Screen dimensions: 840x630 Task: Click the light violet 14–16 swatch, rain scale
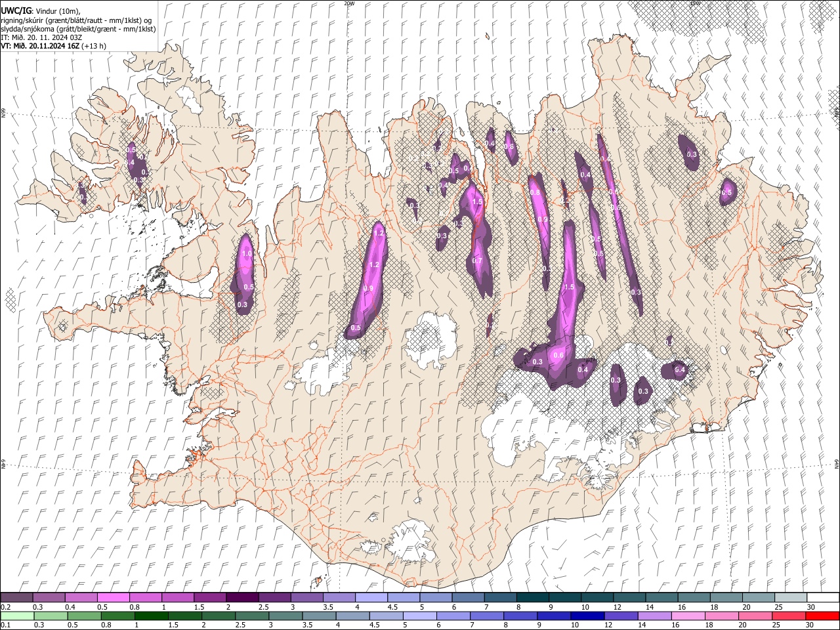[x=655, y=616]
